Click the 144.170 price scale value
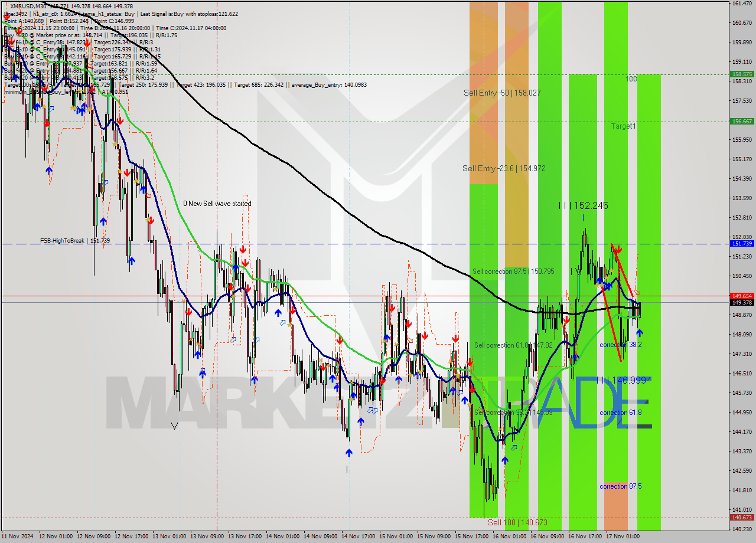This screenshot has width=756, height=543. [742, 431]
